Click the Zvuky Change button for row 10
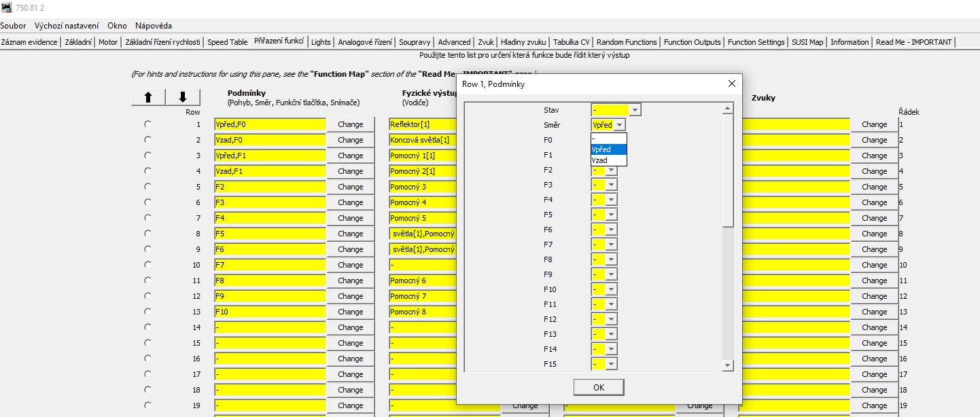 click(x=874, y=265)
